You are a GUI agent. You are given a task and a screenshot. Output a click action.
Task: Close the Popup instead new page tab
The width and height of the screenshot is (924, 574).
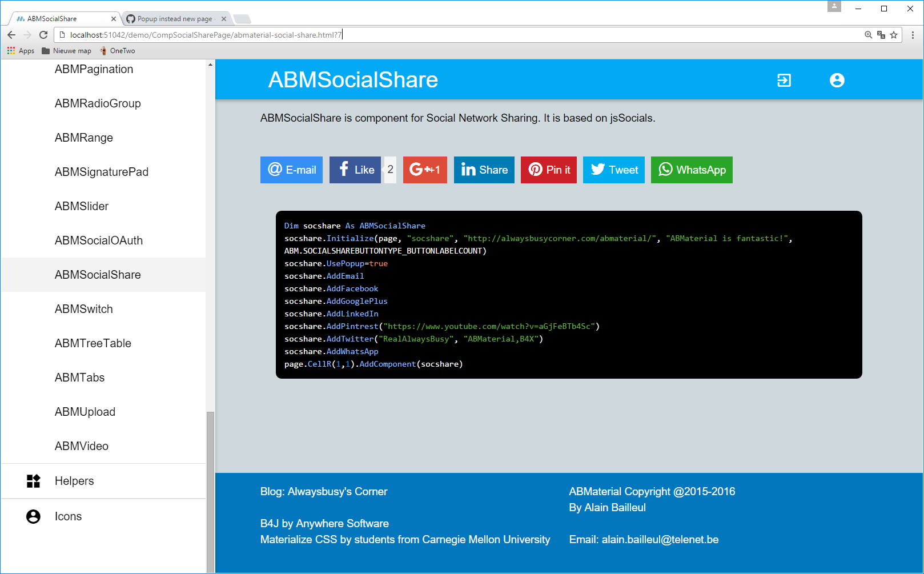pos(224,19)
